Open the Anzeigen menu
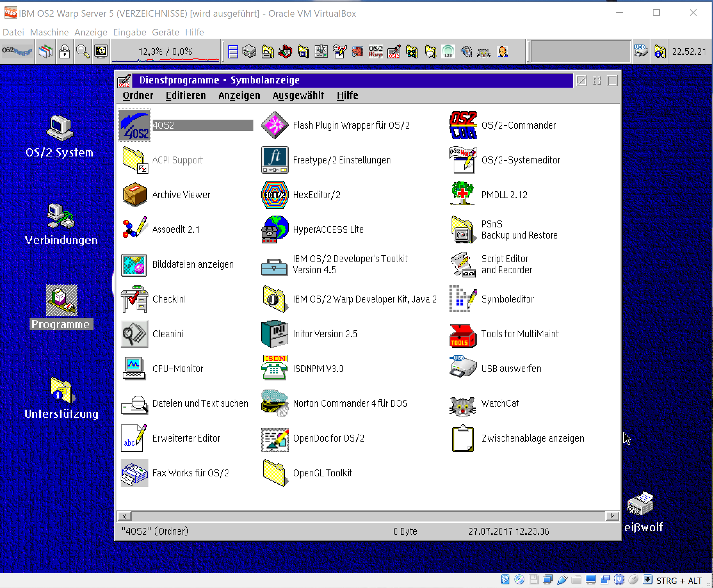The width and height of the screenshot is (713, 588). 239,95
